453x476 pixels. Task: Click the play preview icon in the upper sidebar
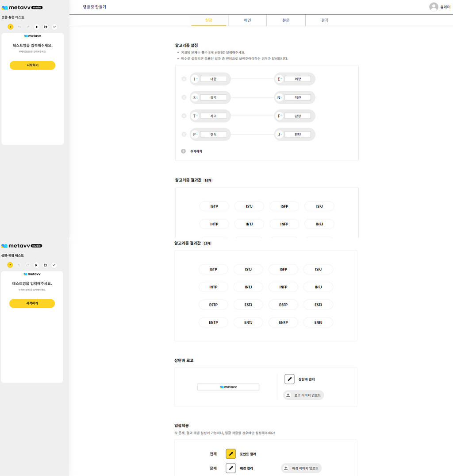coord(37,27)
